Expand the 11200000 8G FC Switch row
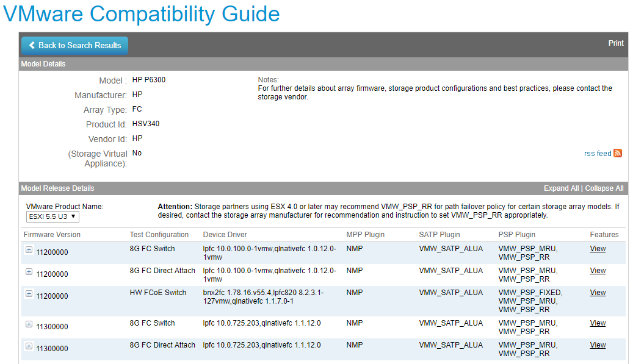Image resolution: width=633 pixels, height=364 pixels. (x=29, y=250)
